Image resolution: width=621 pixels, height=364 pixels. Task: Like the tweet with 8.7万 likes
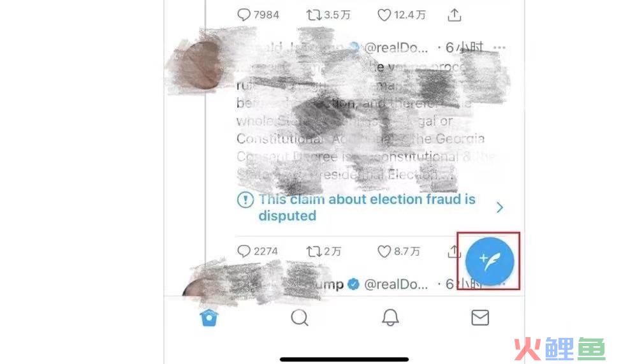(x=398, y=251)
